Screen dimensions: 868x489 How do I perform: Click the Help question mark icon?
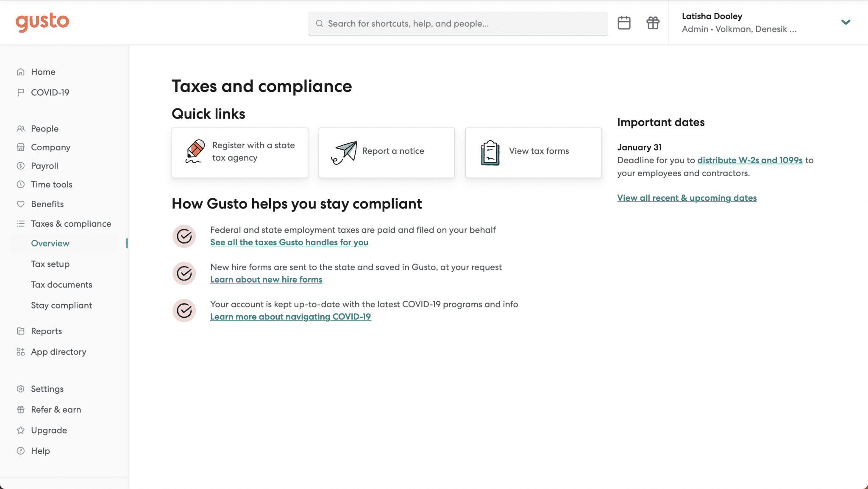pyautogui.click(x=21, y=451)
